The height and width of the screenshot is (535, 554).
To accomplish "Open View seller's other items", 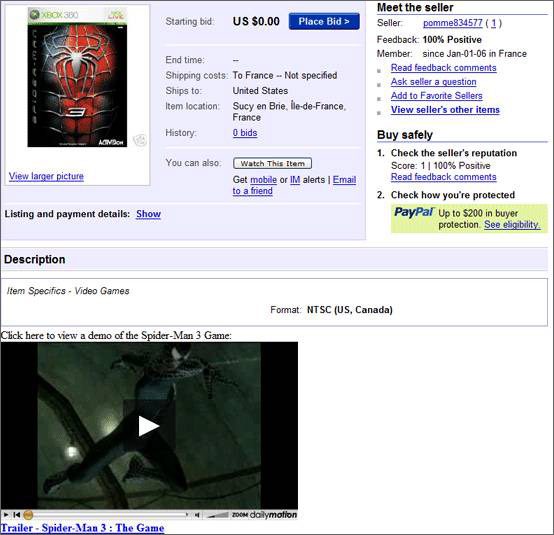I will [445, 110].
